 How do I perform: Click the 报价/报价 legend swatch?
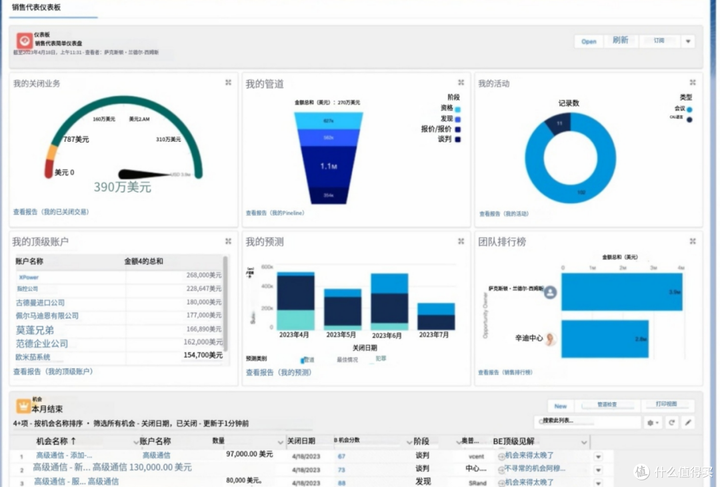click(458, 129)
